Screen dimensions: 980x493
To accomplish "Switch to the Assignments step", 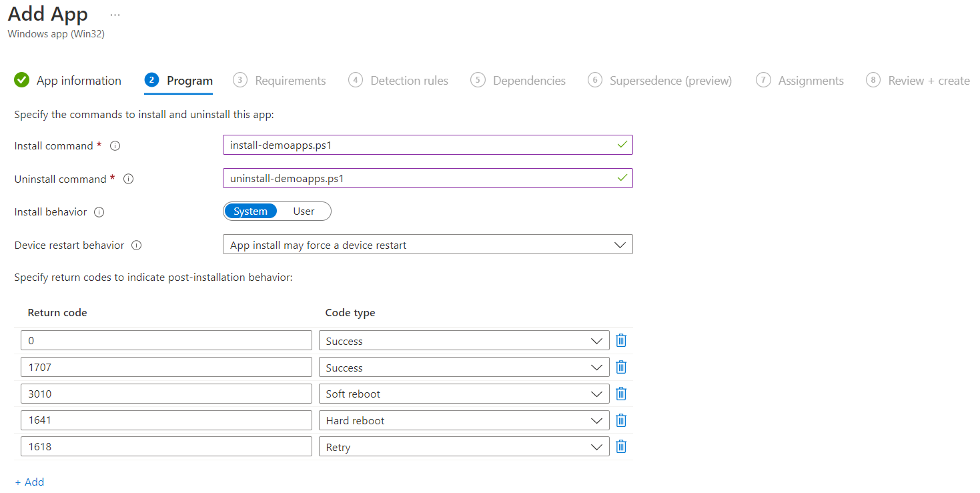I will (809, 80).
